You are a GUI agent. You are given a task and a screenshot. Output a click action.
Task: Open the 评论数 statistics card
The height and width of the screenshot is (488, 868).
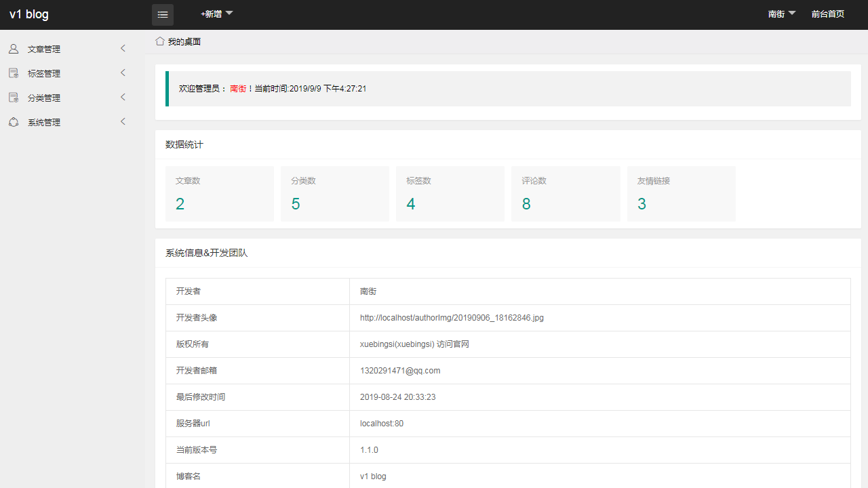566,194
